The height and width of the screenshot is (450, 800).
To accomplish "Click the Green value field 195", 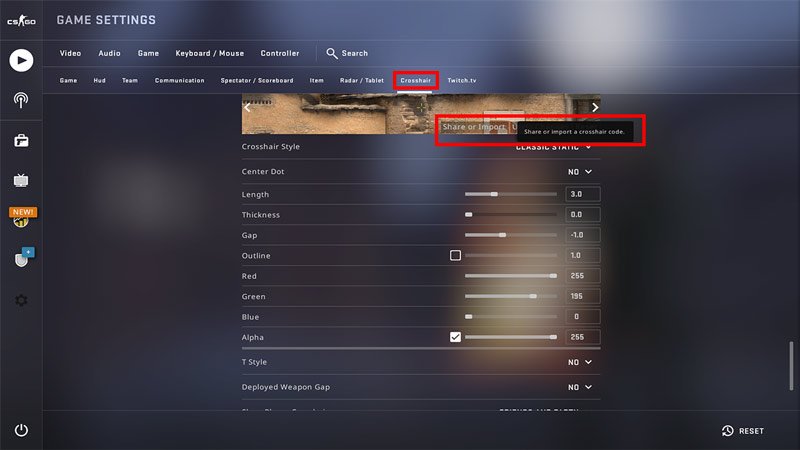I will (x=583, y=296).
